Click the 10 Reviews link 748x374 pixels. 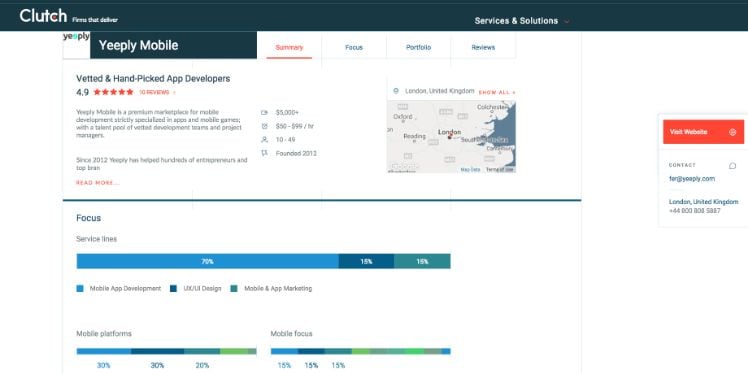coord(154,92)
